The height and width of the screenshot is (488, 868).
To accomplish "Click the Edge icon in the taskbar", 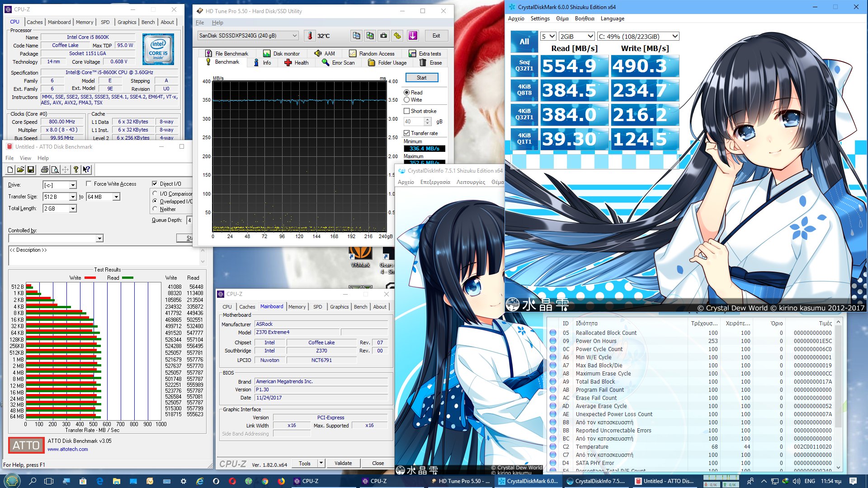I will point(100,481).
